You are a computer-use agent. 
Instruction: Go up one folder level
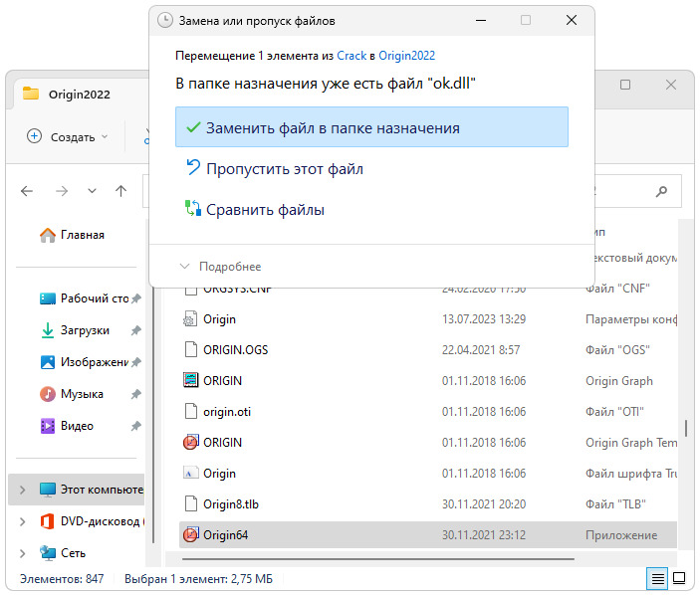tap(121, 191)
